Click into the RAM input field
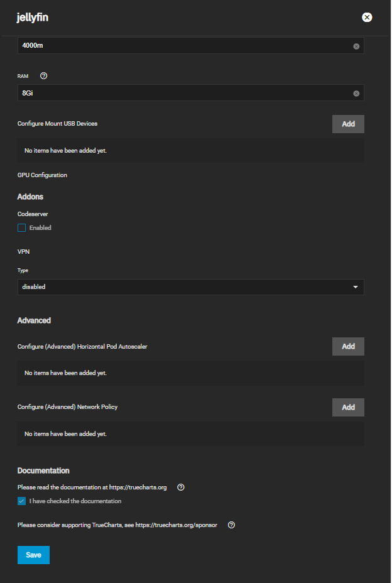The width and height of the screenshot is (392, 583). (x=182, y=93)
